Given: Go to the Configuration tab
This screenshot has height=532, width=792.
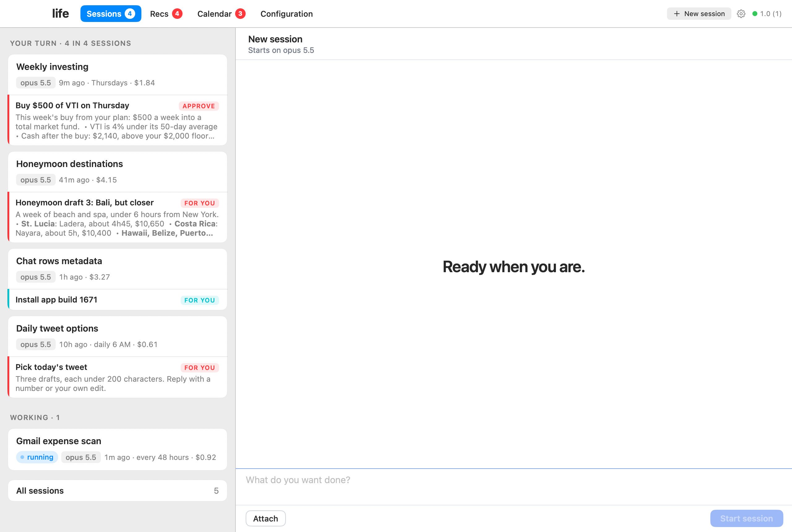Looking at the screenshot, I should [x=286, y=14].
